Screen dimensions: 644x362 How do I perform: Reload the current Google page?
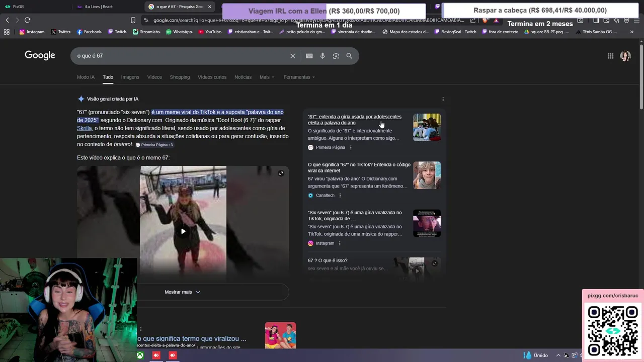coord(27,20)
